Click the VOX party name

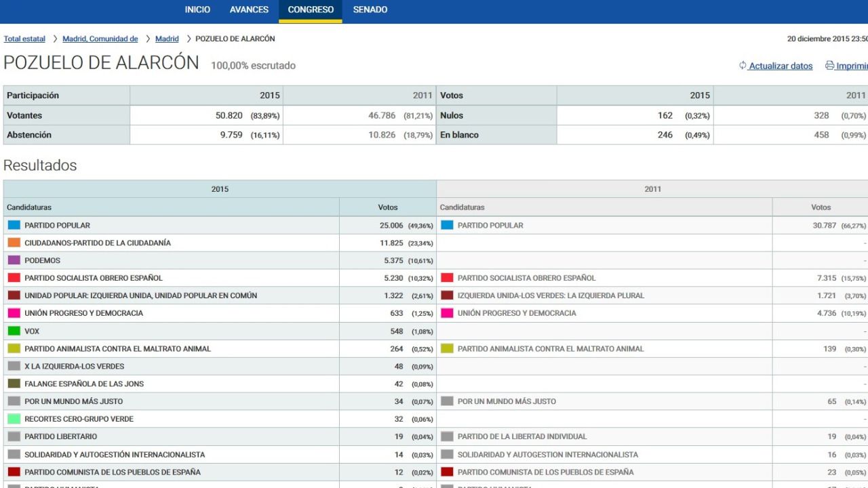click(32, 331)
